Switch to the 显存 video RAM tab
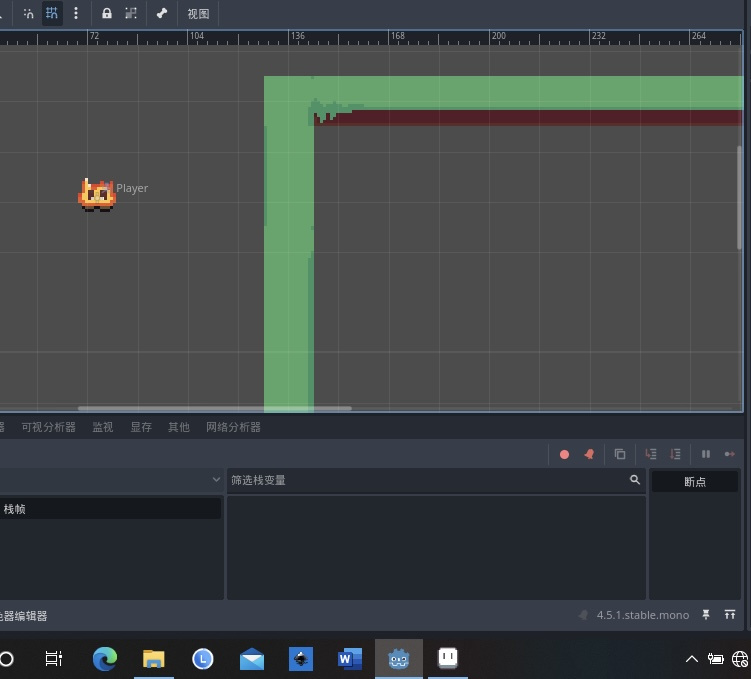Screen dimensions: 751x679 coord(141,427)
